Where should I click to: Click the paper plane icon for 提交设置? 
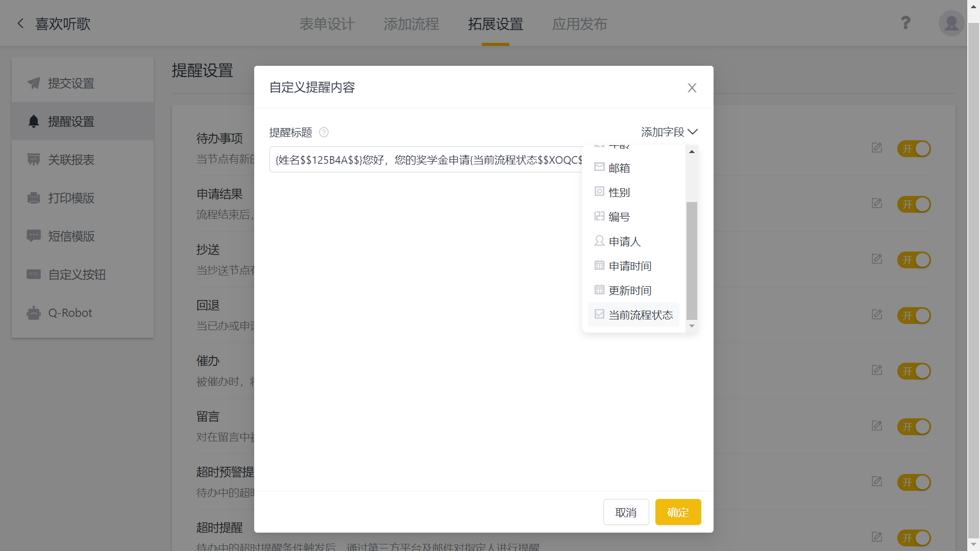(x=34, y=83)
